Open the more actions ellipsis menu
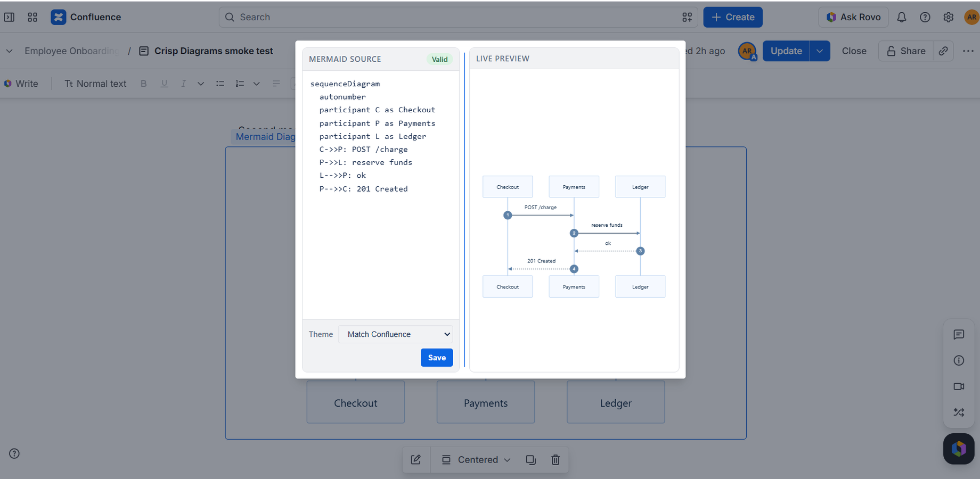Image resolution: width=980 pixels, height=479 pixels. click(x=968, y=51)
